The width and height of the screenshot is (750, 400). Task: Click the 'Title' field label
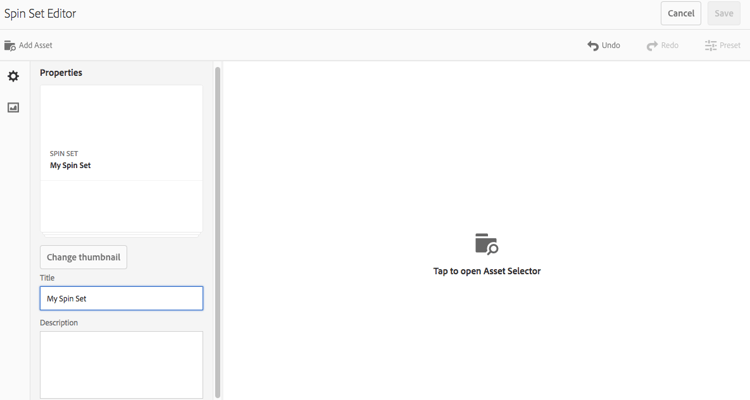[47, 278]
